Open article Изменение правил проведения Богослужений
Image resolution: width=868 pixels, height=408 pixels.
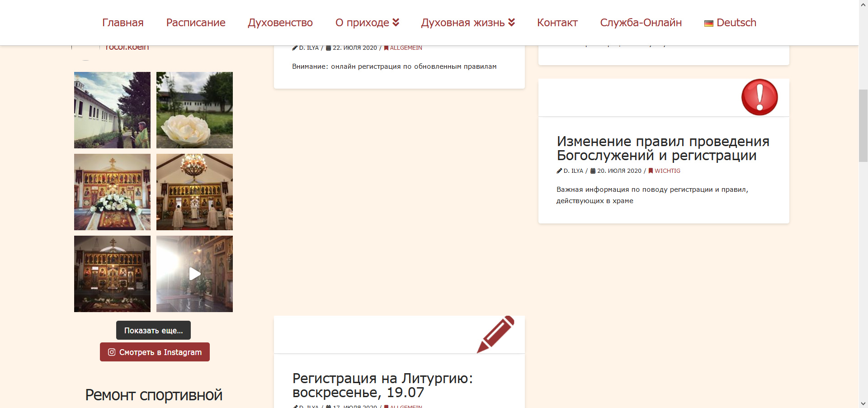[x=663, y=148]
